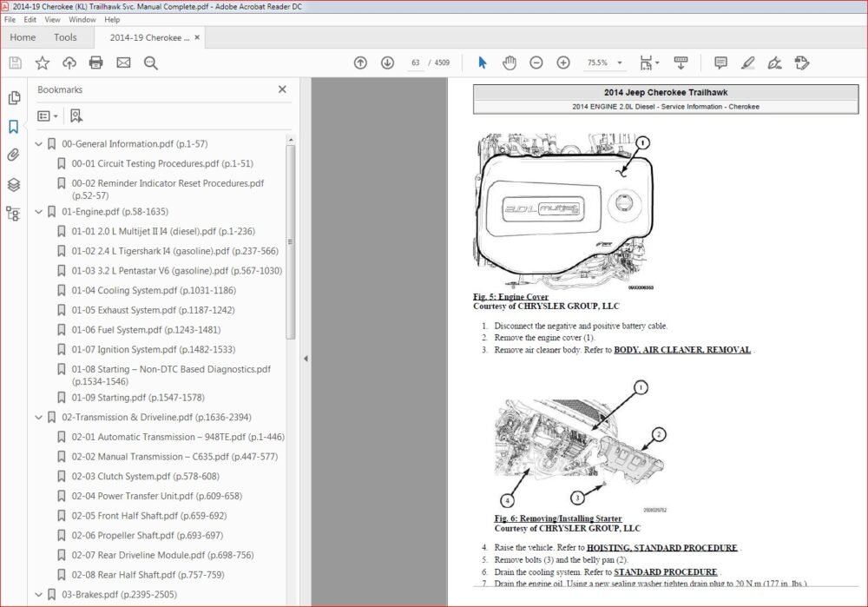Open the page thumbnails panel icon
Viewport: 868px width, 607px height.
[14, 98]
